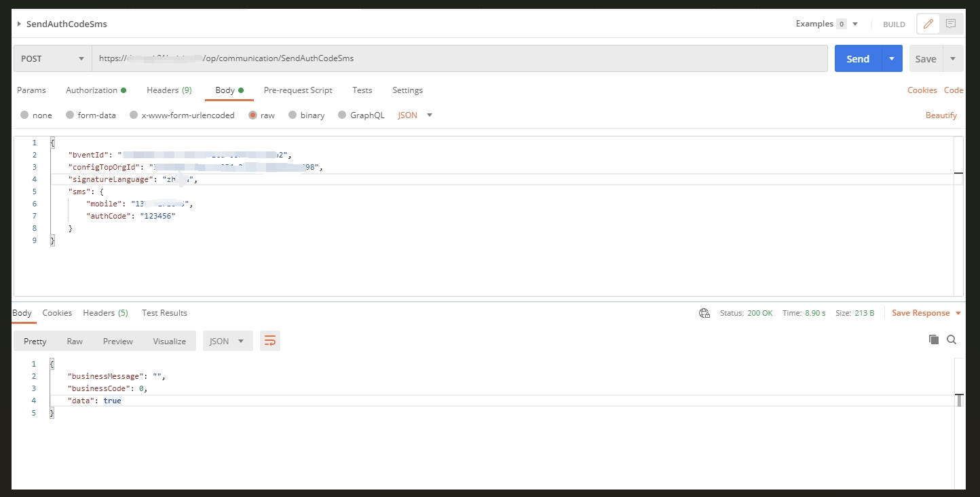This screenshot has height=497, width=980.
Task: Expand the JSON body format dropdown
Action: (415, 115)
